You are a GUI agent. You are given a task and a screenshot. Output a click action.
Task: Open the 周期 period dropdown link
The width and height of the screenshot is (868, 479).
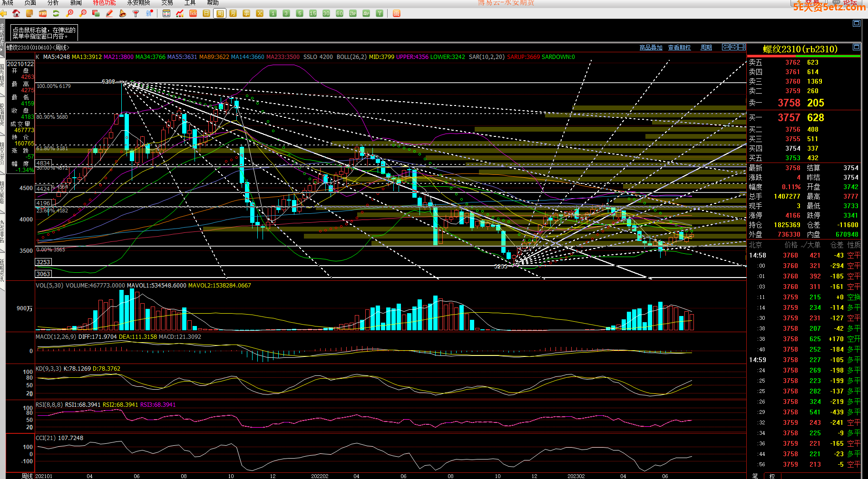tap(706, 48)
